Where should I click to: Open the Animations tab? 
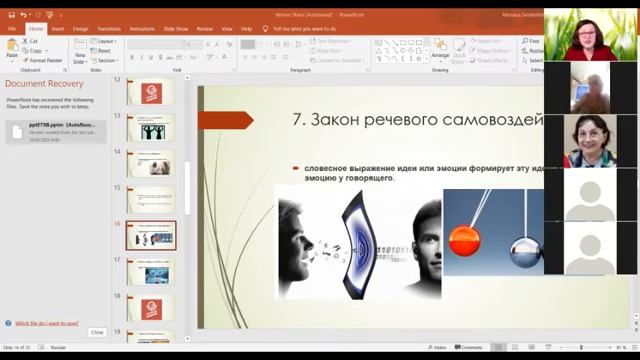[x=142, y=29]
